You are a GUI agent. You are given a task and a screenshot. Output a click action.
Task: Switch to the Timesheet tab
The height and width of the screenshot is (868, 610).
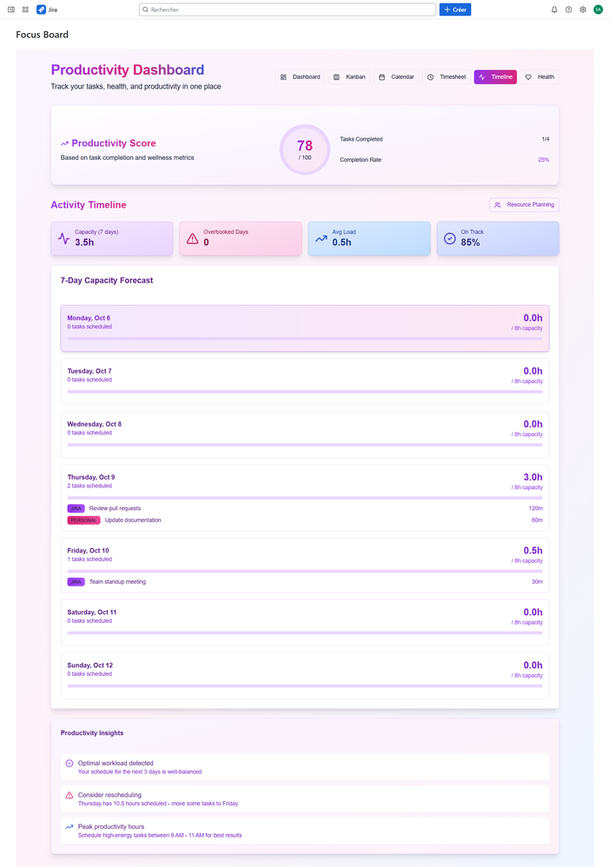[446, 76]
